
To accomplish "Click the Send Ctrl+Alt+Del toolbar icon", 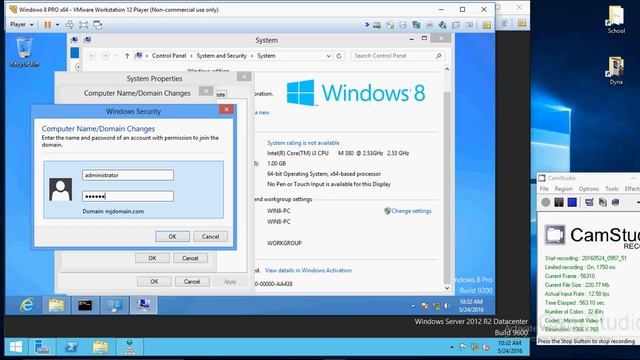I will 70,25.
